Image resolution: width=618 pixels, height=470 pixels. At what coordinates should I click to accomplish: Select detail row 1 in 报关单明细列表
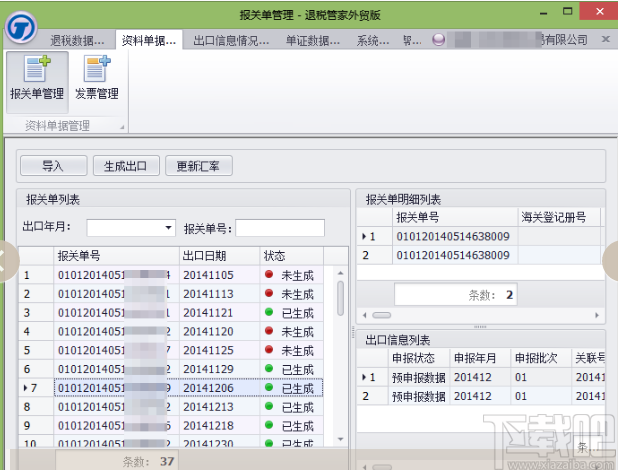click(x=480, y=236)
